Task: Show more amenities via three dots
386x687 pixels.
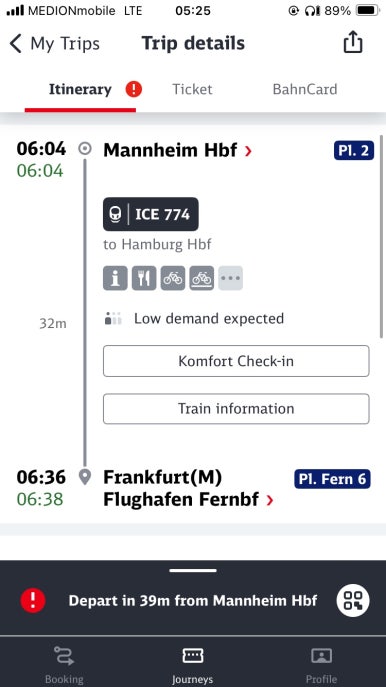Action: click(230, 278)
